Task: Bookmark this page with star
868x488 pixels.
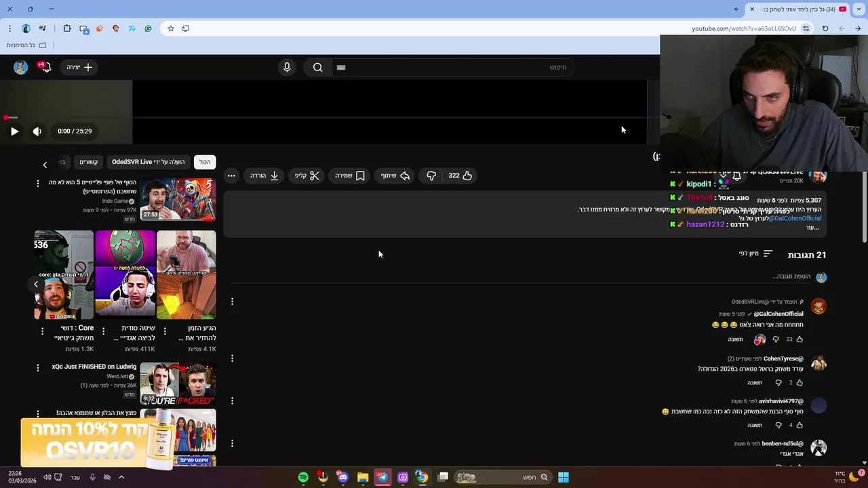Action: [x=170, y=28]
